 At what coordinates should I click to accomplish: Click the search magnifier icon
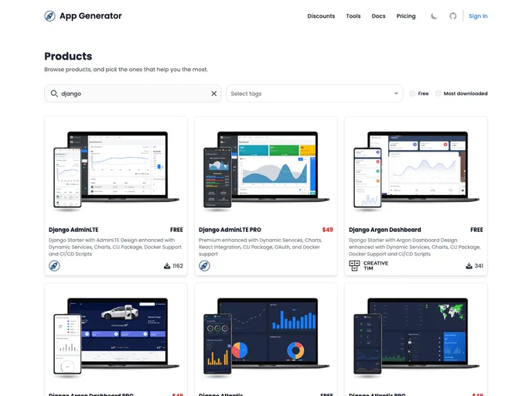point(54,94)
